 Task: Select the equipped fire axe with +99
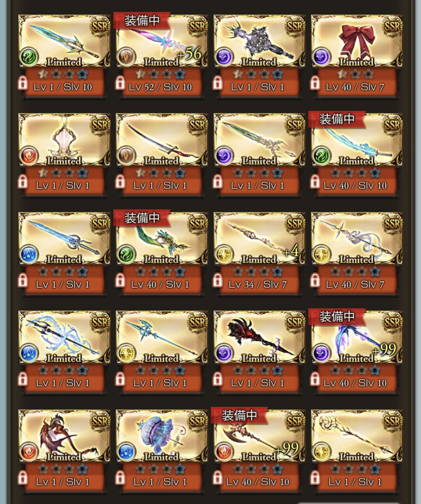coord(259,436)
